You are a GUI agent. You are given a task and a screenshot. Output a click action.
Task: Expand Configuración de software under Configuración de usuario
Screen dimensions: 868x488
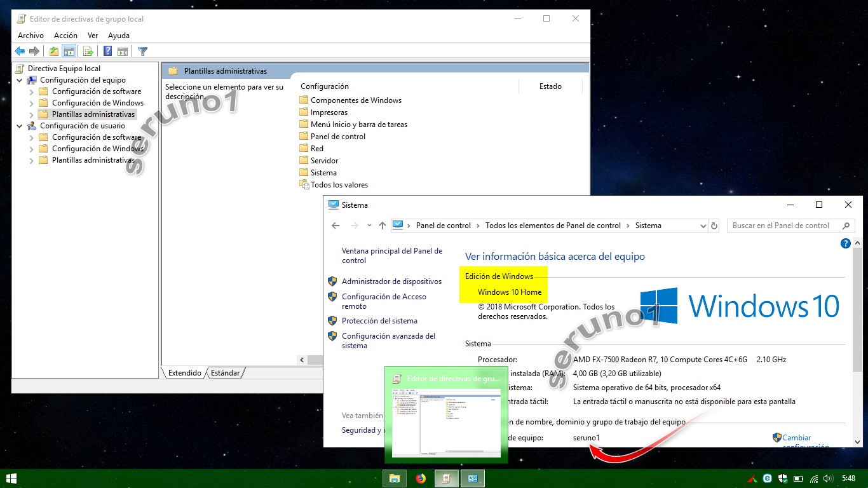tap(32, 137)
